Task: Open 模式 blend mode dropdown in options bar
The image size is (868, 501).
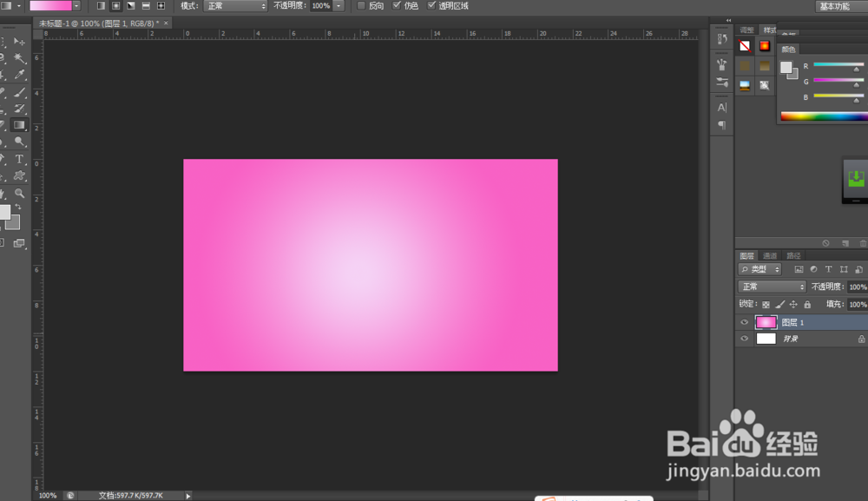Action: coord(235,6)
